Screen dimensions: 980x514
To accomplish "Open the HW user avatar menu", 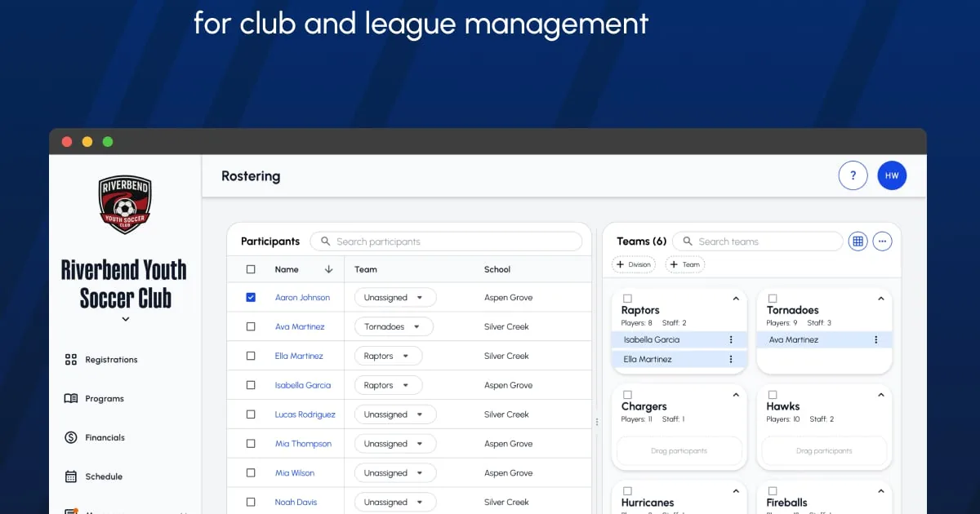I will point(892,175).
